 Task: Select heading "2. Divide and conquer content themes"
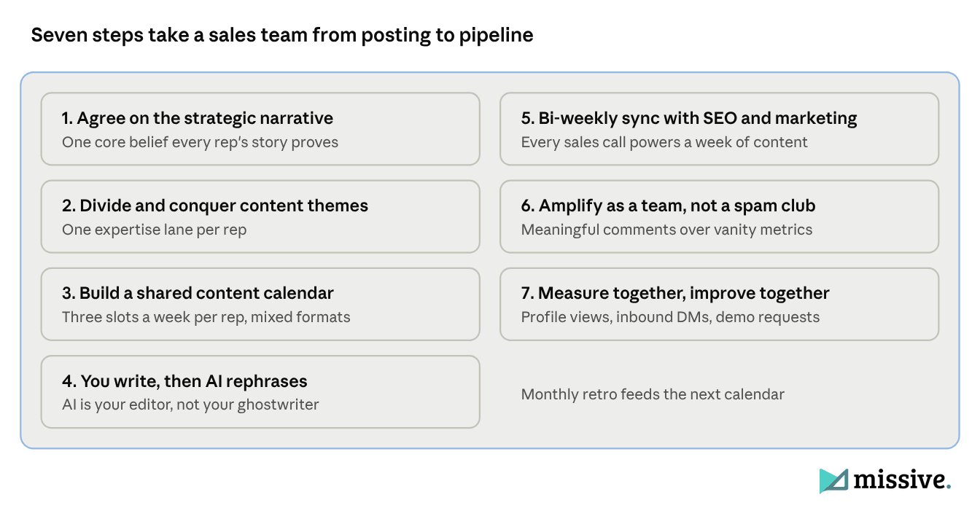click(215, 206)
